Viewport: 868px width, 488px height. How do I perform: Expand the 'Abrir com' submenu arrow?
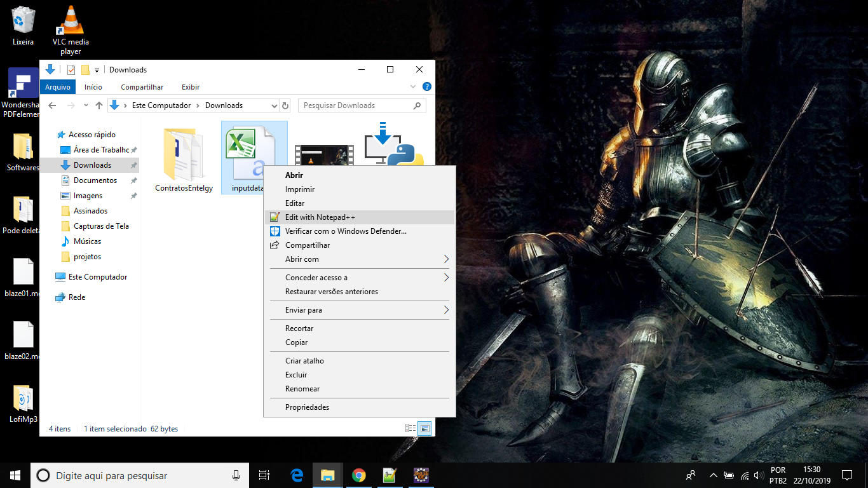pos(447,259)
